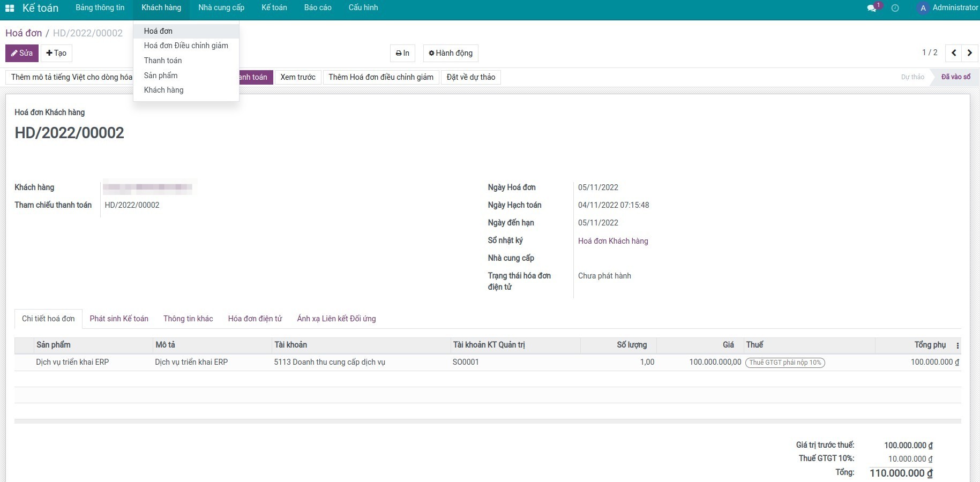Screen dimensions: 980x482
Task: Click the Administrator avatar icon
Action: (x=923, y=8)
